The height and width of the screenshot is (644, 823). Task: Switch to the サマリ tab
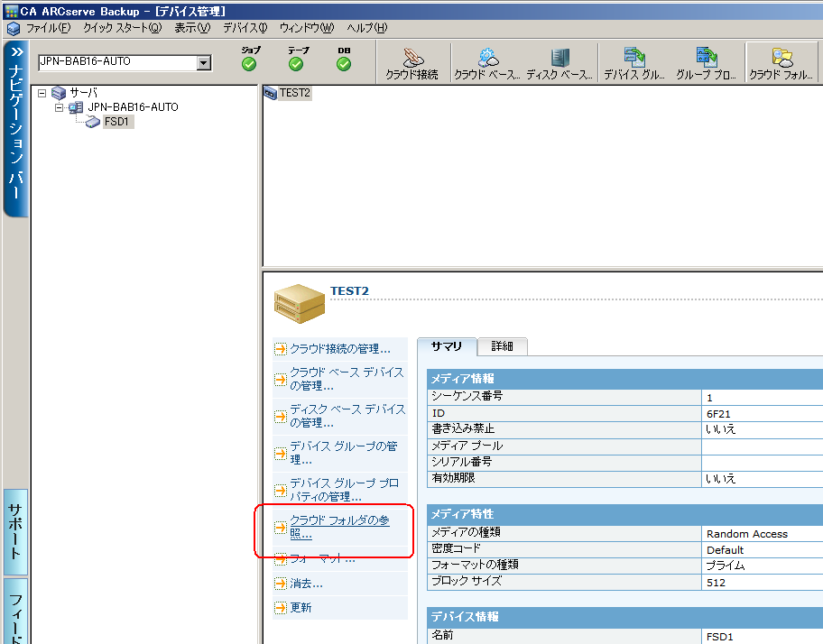(447, 346)
